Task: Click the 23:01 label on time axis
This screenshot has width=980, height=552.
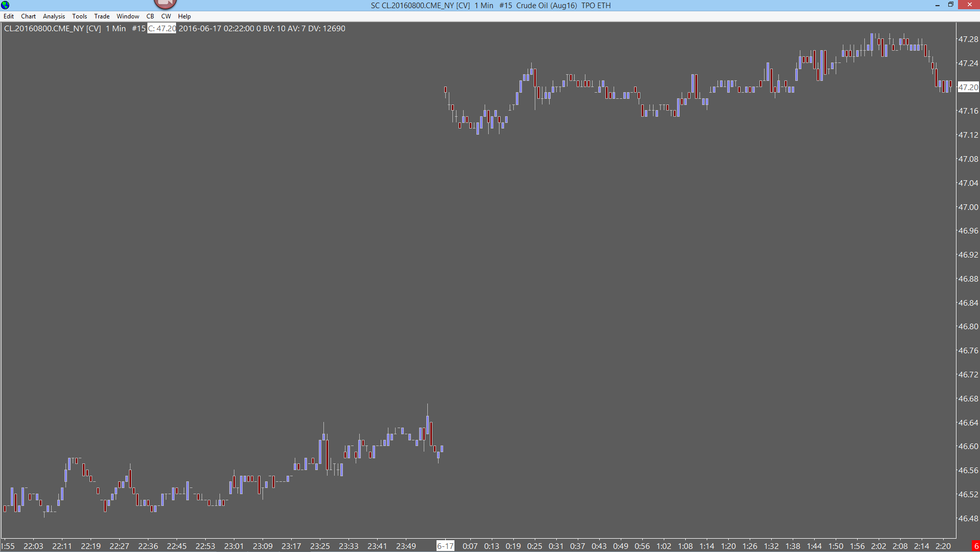Action: 234,546
